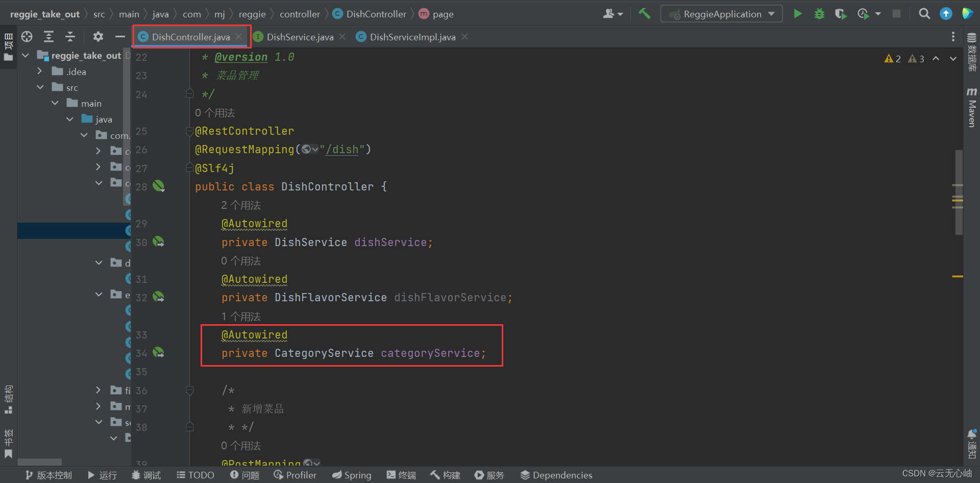980x483 pixels.
Task: Open the Services tool window
Action: point(489,475)
